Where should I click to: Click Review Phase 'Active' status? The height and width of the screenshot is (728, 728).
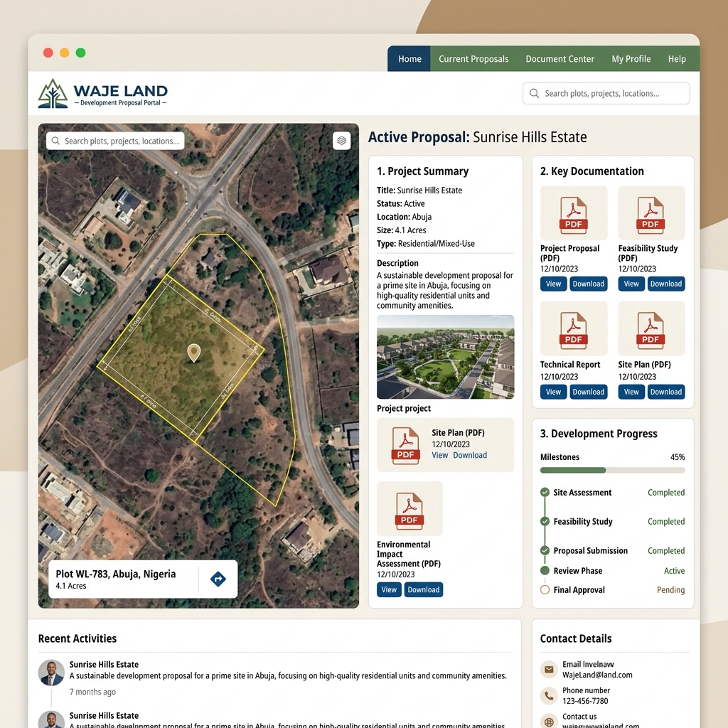(674, 571)
